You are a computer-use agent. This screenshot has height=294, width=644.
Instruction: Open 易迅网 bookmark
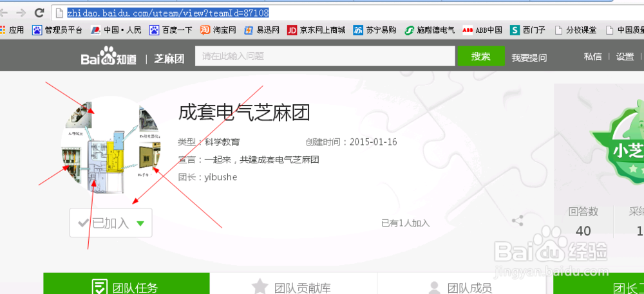[x=261, y=30]
